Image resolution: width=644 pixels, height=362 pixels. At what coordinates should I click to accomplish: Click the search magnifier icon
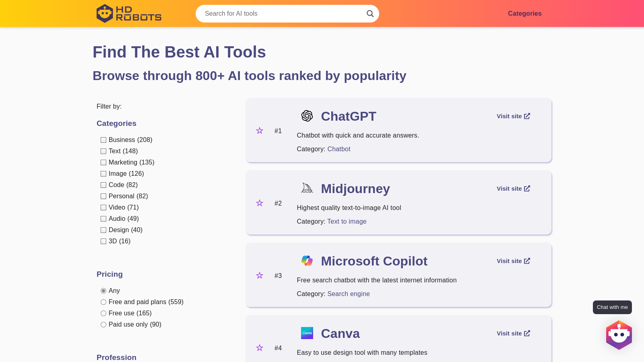tap(370, 14)
